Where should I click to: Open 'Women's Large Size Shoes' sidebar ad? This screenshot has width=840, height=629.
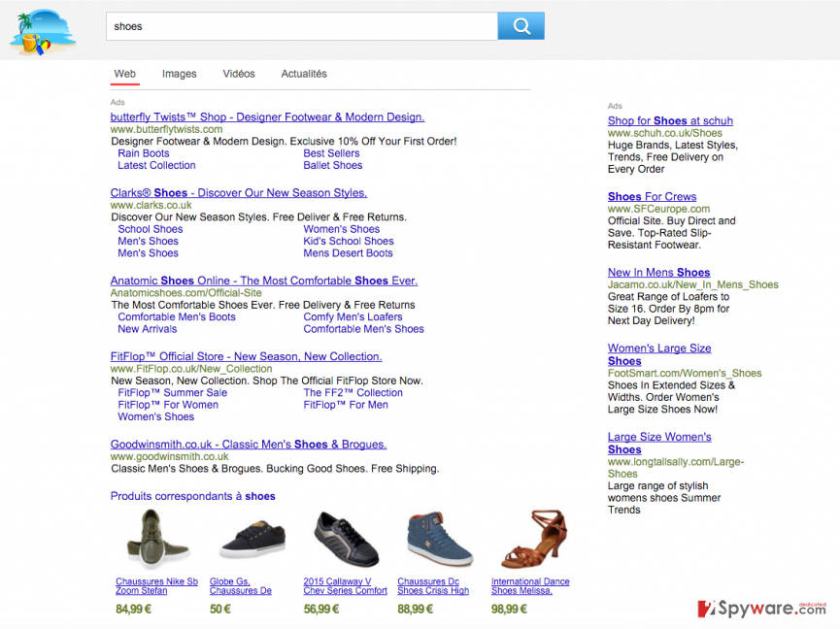(659, 355)
